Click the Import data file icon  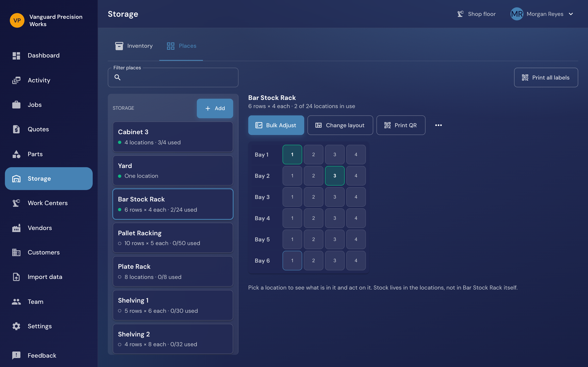[x=16, y=277]
